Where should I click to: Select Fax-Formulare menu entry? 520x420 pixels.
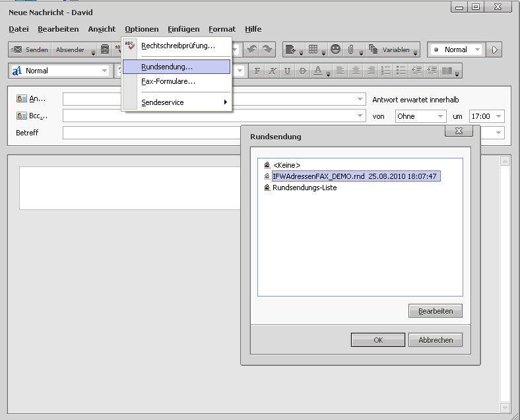pyautogui.click(x=168, y=81)
